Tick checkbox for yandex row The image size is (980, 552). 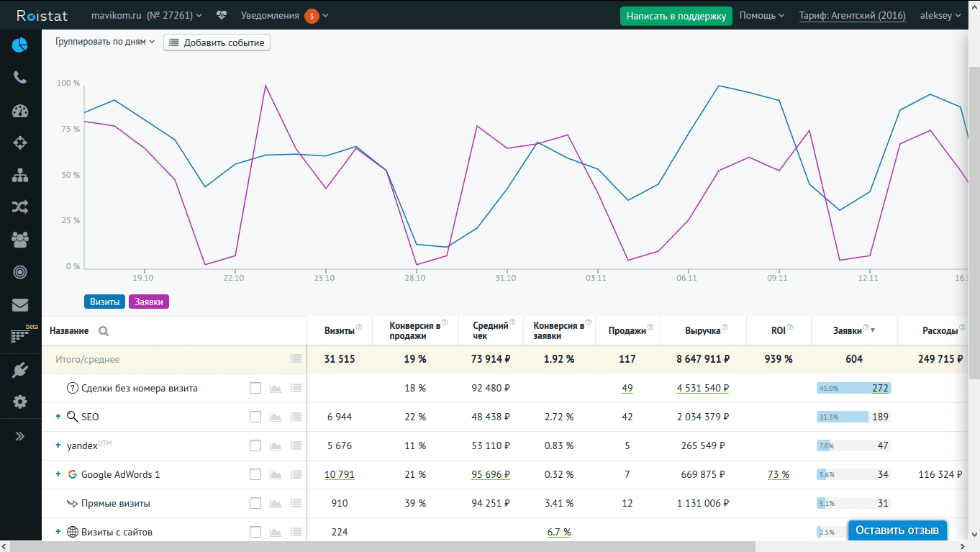pyautogui.click(x=255, y=445)
